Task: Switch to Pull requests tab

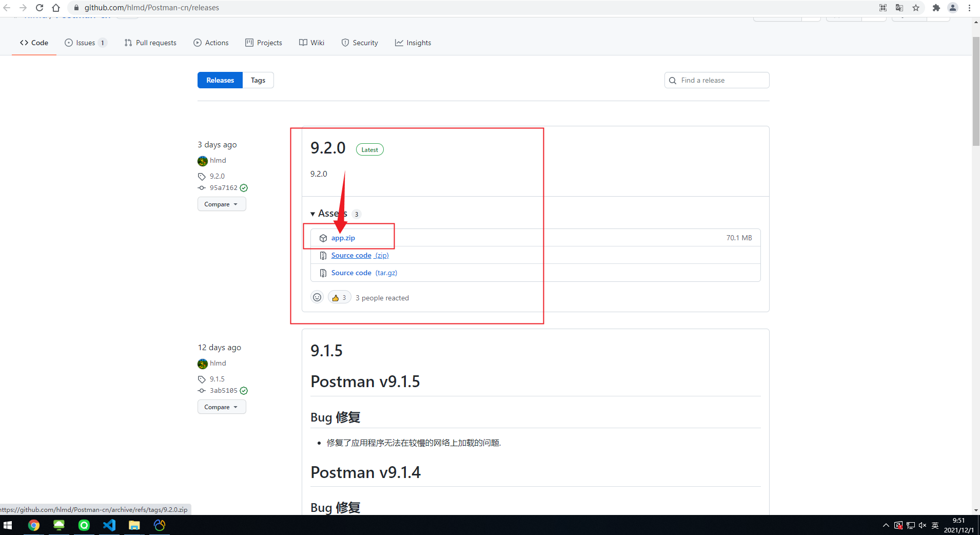Action: [x=150, y=43]
